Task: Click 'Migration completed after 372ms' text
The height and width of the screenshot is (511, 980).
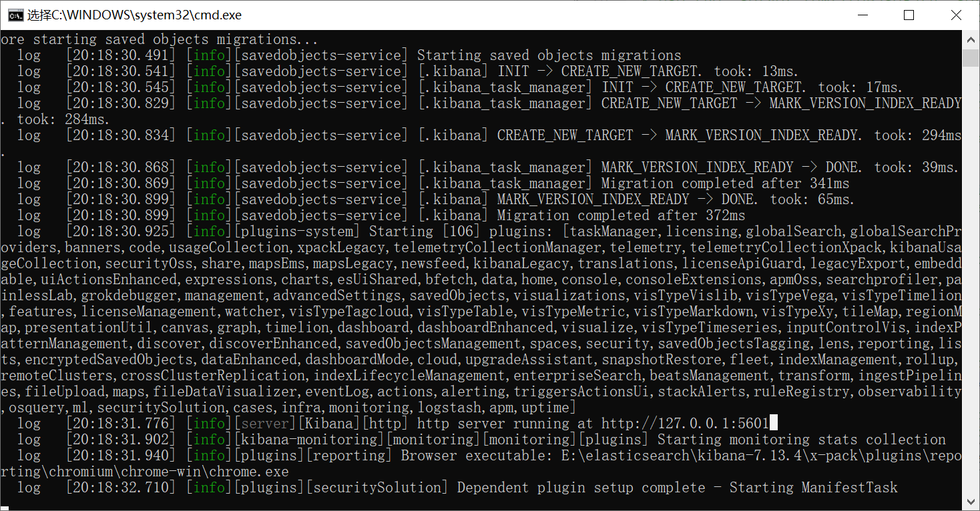Action: click(622, 215)
